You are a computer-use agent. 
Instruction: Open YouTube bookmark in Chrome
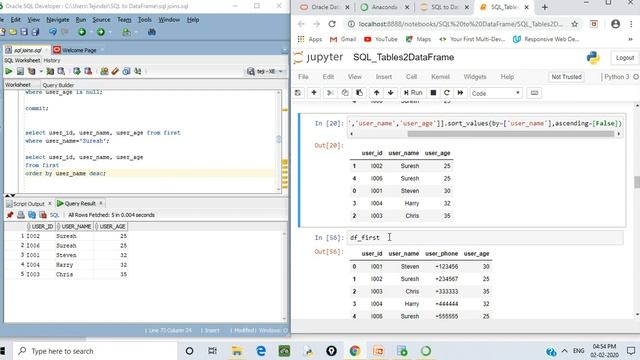tap(381, 39)
